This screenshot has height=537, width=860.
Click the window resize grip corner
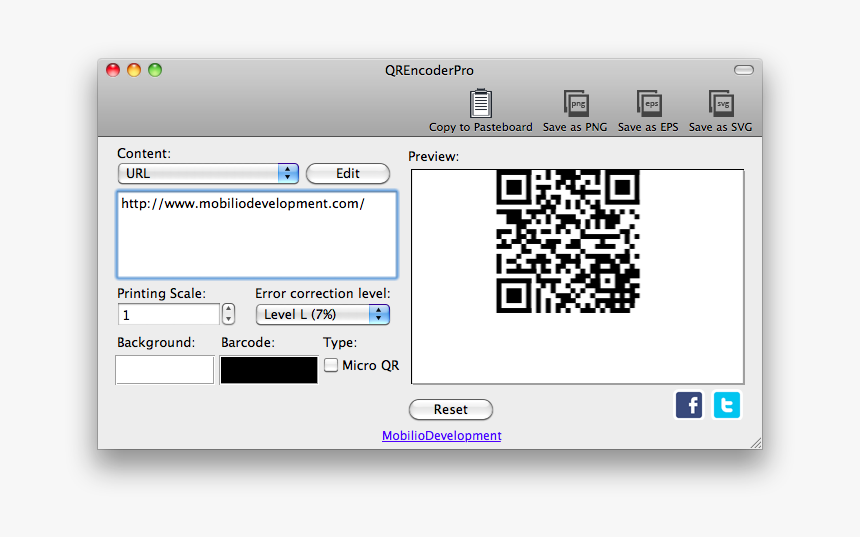756,443
